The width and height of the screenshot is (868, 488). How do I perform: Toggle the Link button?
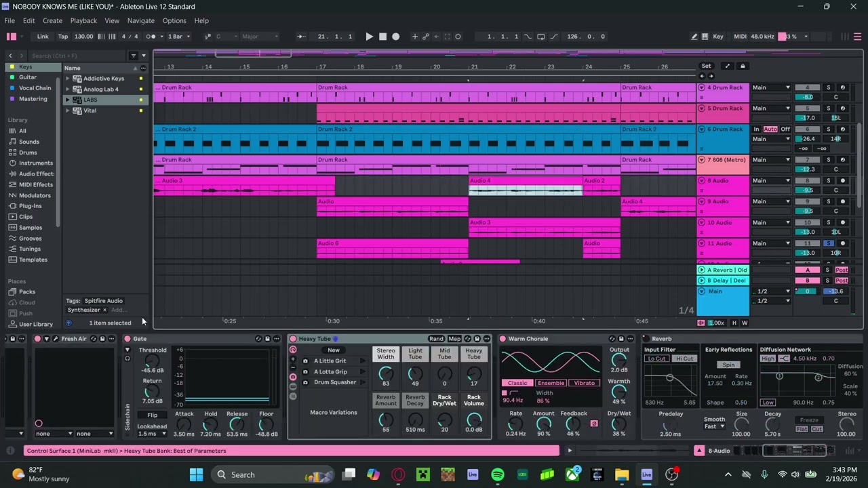pyautogui.click(x=43, y=37)
